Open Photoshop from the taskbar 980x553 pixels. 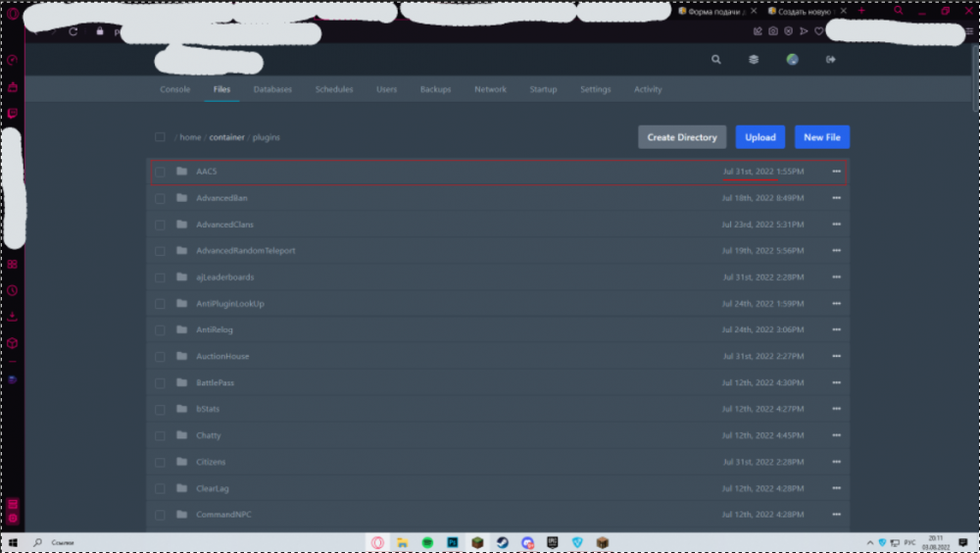click(453, 542)
